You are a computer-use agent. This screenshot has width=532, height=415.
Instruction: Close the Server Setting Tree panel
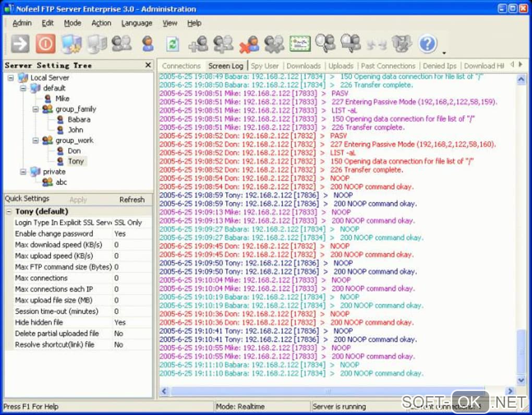coord(148,65)
